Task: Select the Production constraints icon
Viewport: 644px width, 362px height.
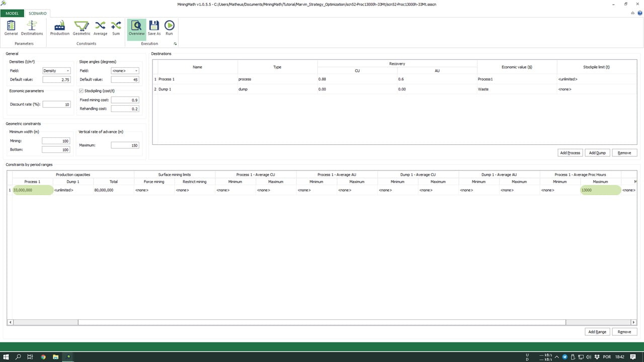Action: tap(59, 28)
